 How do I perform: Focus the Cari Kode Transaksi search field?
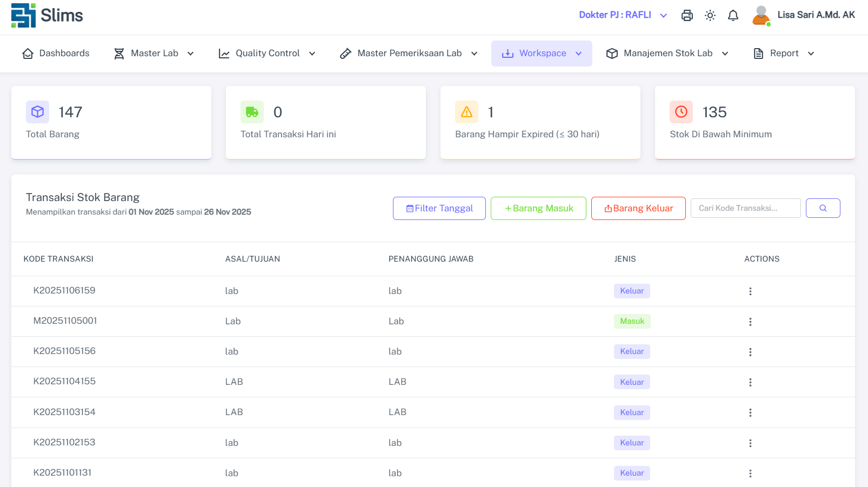[x=745, y=208]
